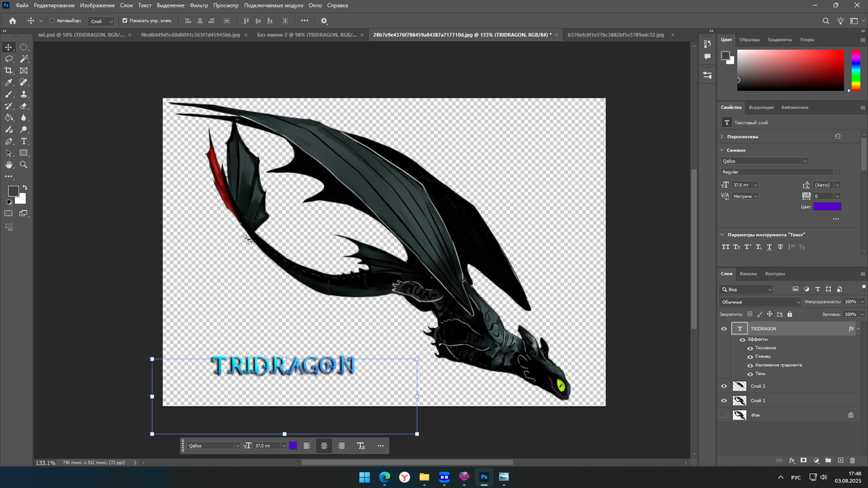Select the Spot Healing Brush tool
This screenshot has width=868, height=488.
(x=24, y=82)
